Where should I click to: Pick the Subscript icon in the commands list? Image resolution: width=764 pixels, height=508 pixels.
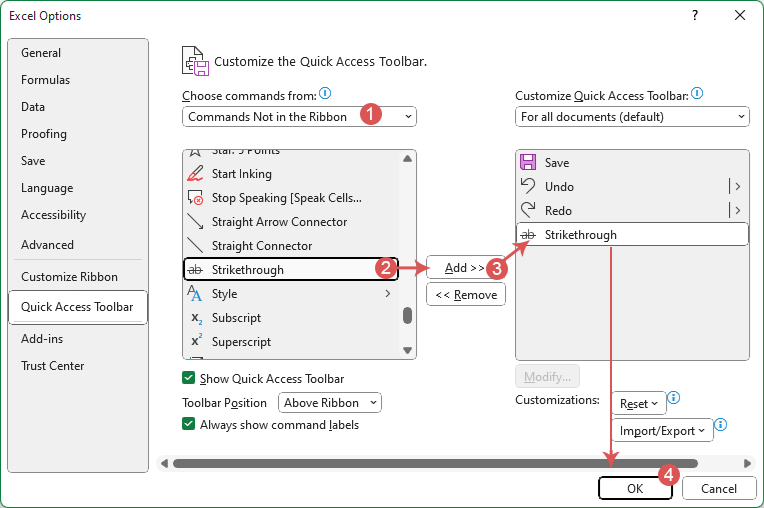[x=195, y=318]
